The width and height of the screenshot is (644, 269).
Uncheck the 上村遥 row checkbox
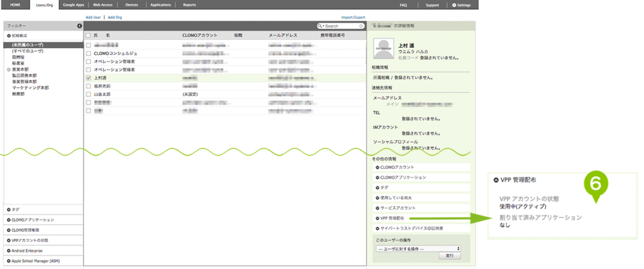tap(88, 78)
